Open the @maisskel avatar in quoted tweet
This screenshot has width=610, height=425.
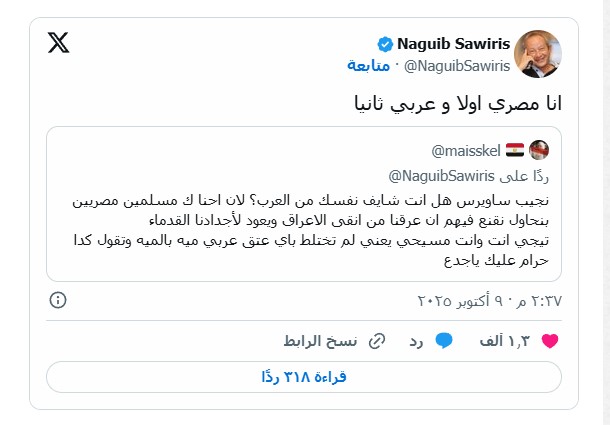click(x=538, y=150)
